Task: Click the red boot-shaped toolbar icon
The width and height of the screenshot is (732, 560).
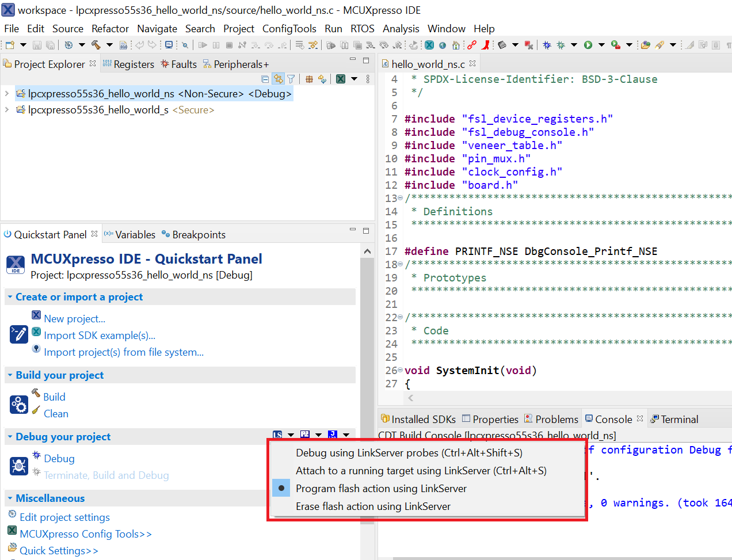Action: tap(486, 45)
